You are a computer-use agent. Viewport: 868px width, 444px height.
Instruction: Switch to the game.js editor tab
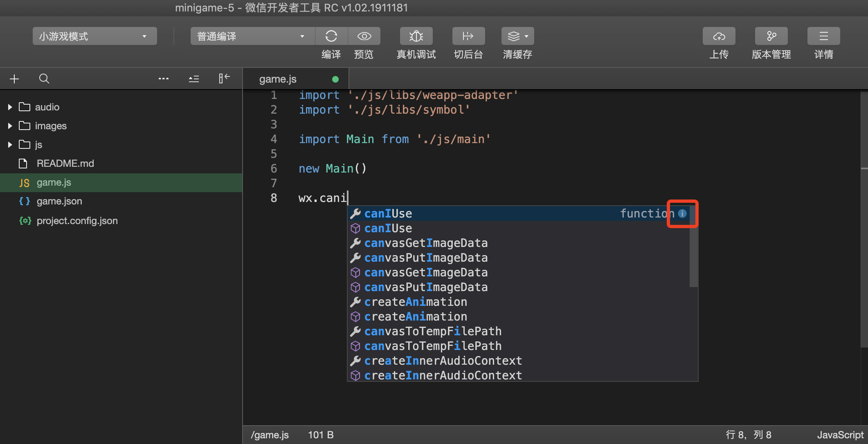coord(296,79)
